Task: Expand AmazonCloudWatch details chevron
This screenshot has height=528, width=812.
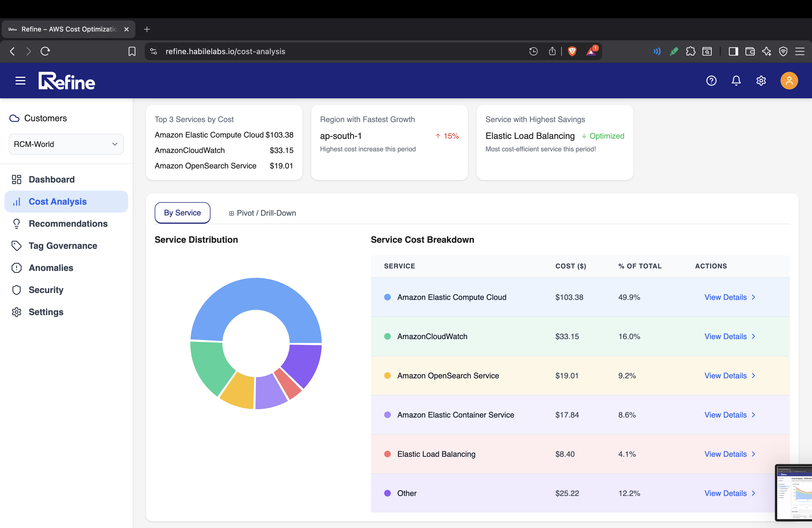Action: coord(753,337)
